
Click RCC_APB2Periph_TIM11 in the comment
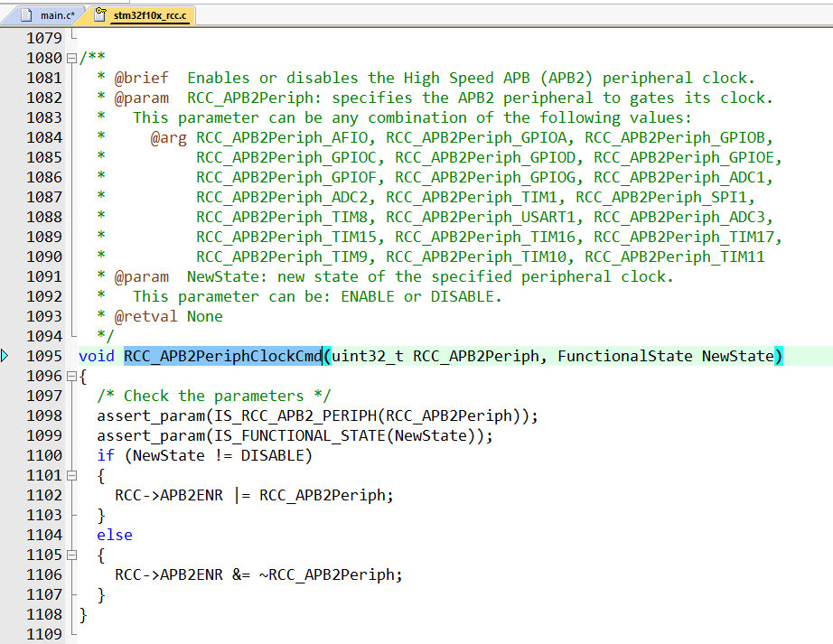point(675,257)
